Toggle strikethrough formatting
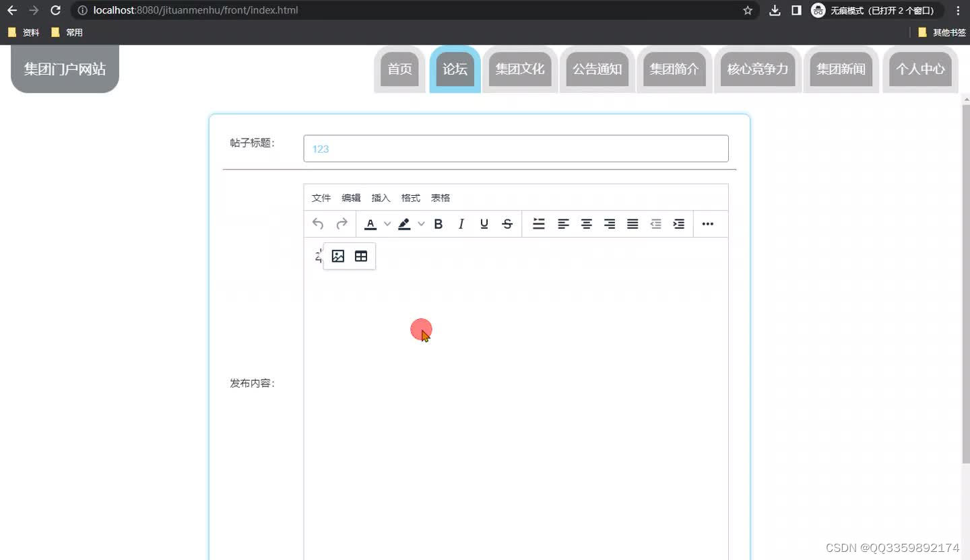Image resolution: width=970 pixels, height=560 pixels. (x=507, y=224)
